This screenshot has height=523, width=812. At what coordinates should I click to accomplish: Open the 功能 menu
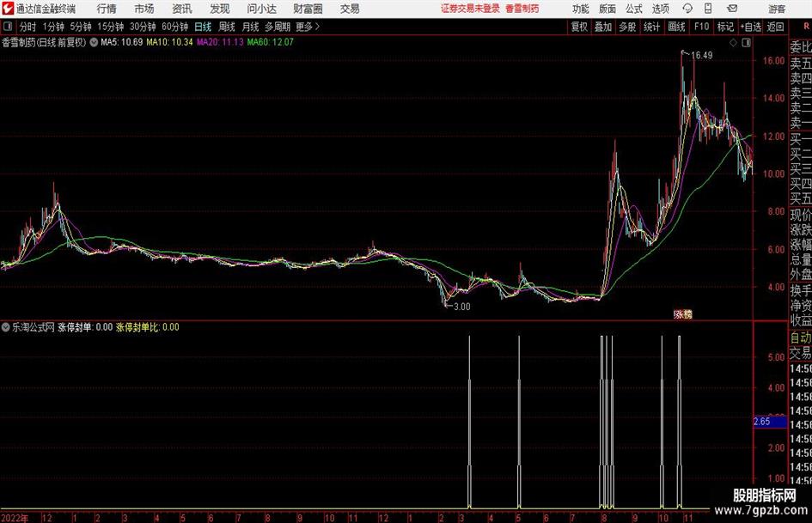pyautogui.click(x=581, y=9)
